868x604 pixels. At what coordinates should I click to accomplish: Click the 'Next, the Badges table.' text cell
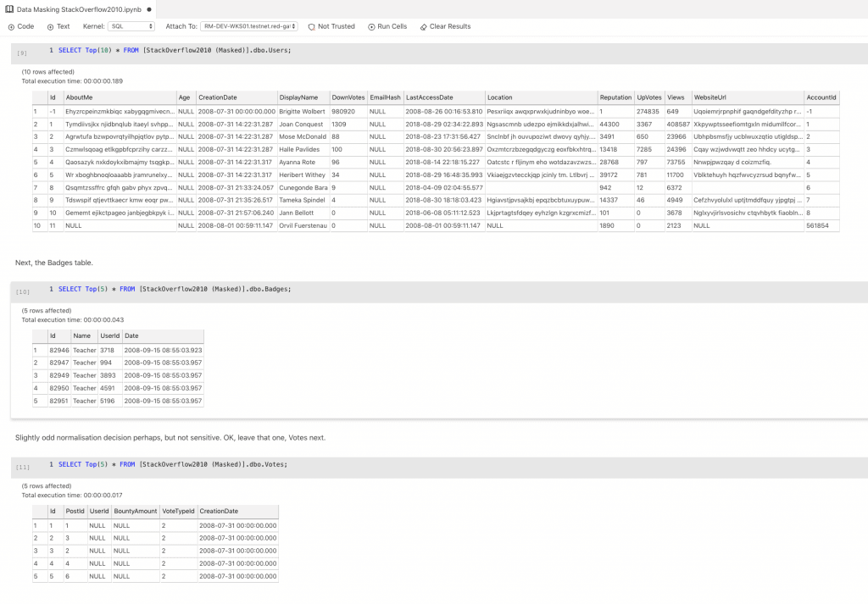[53, 263]
